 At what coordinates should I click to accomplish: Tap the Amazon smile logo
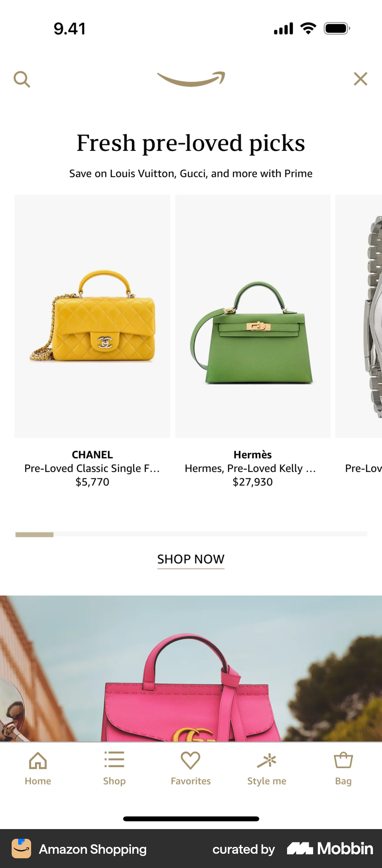[191, 79]
